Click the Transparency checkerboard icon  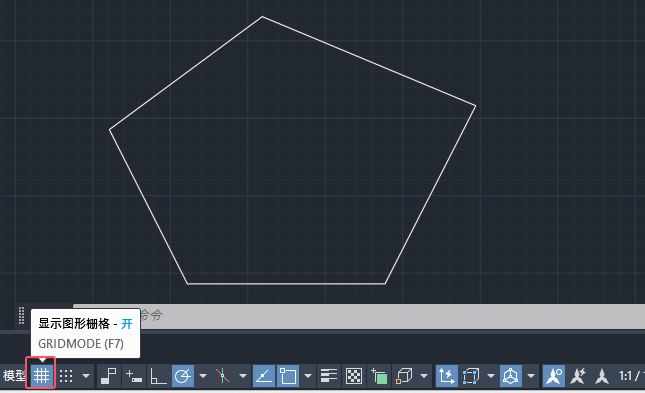point(354,375)
